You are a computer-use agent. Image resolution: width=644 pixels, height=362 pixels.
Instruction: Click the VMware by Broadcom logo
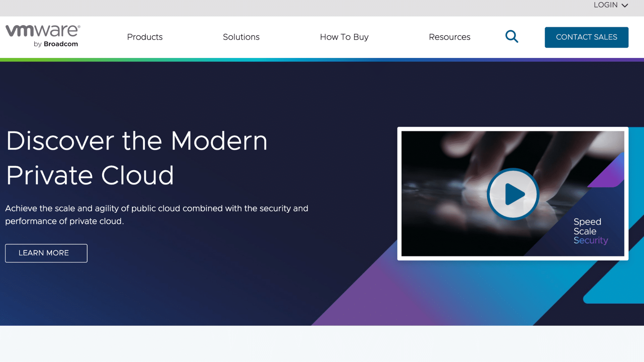[42, 35]
